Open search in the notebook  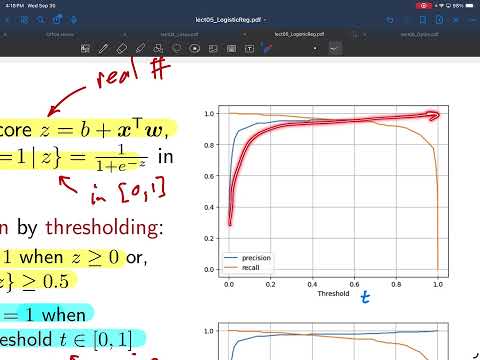click(x=40, y=20)
